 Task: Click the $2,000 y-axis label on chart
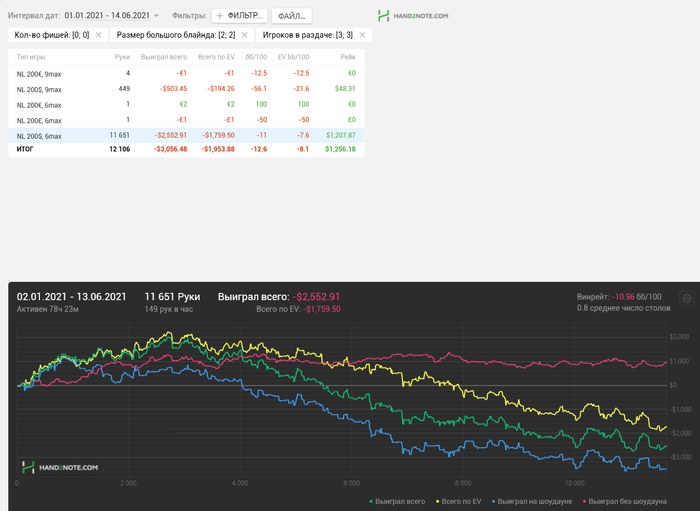(679, 337)
